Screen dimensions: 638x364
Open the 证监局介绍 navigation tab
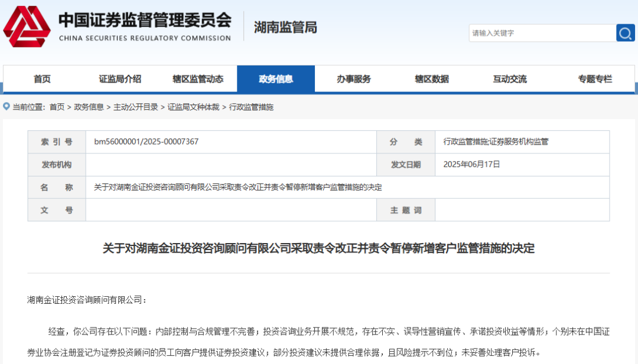pyautogui.click(x=120, y=79)
